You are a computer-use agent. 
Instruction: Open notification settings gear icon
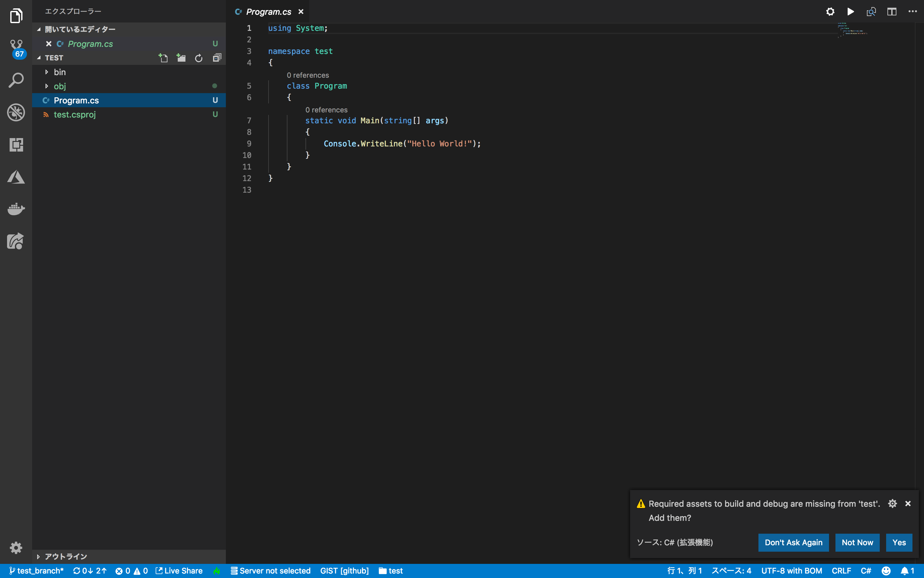click(892, 504)
